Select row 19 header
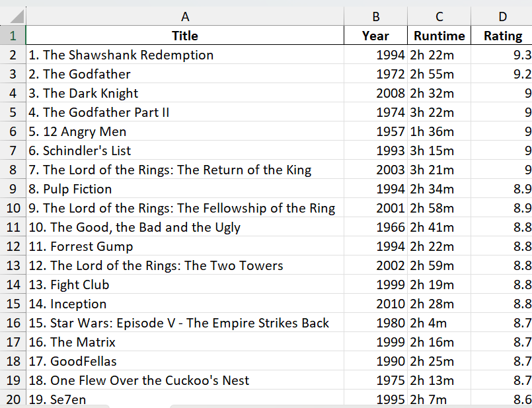This screenshot has height=408, width=532. (x=13, y=380)
